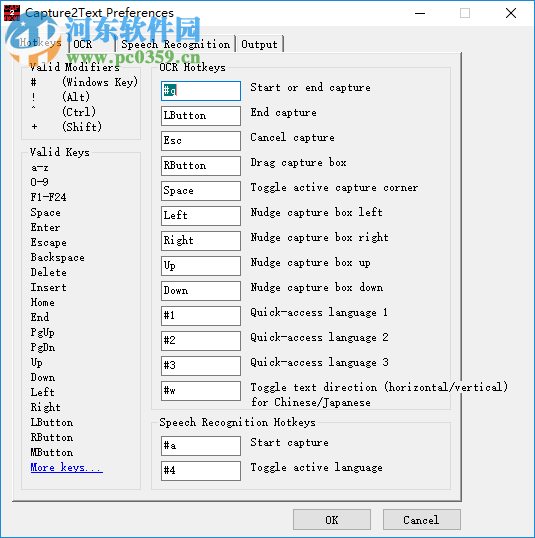
Task: Click the Nudge capture box right field
Action: (201, 241)
